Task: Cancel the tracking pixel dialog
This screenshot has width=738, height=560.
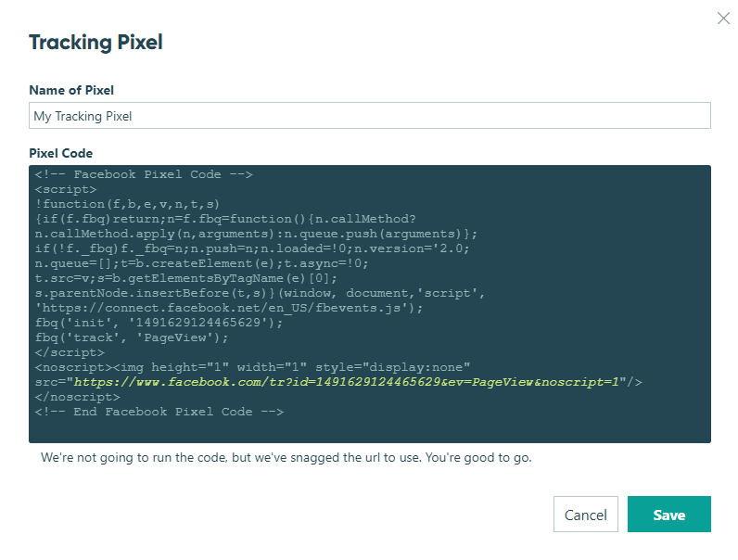Action: (x=586, y=514)
